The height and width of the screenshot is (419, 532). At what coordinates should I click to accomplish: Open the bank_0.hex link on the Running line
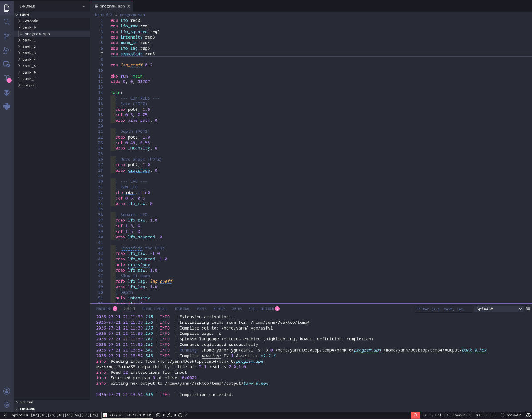pyautogui.click(x=435, y=350)
